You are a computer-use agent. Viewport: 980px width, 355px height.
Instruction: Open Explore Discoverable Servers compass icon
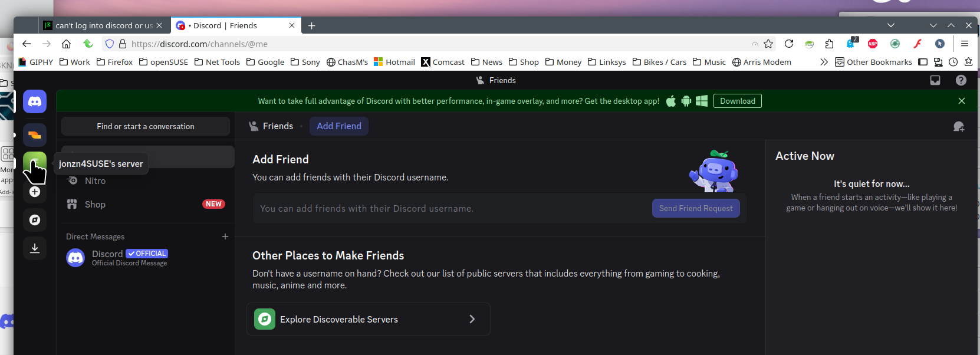35,220
